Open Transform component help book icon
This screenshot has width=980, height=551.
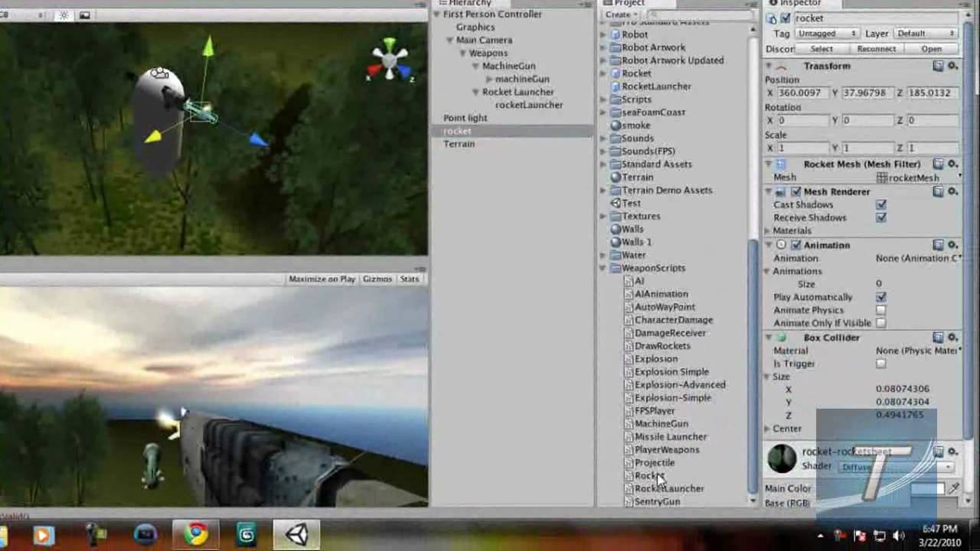pyautogui.click(x=939, y=66)
